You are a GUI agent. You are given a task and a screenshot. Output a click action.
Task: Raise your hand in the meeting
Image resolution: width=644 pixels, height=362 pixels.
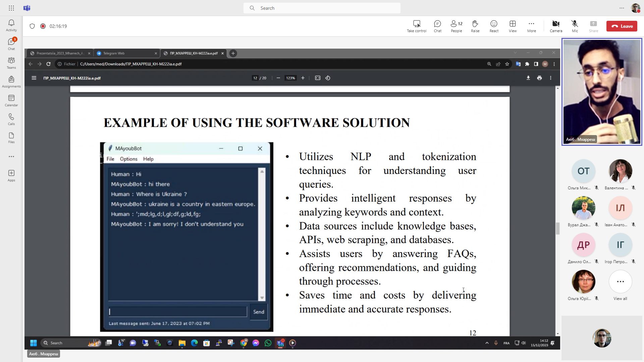475,26
